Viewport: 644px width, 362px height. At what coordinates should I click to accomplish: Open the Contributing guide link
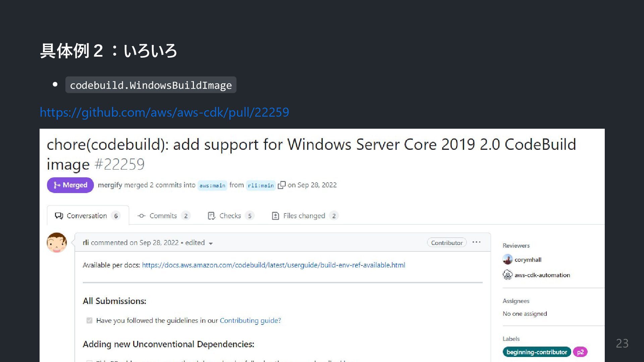coord(250,320)
